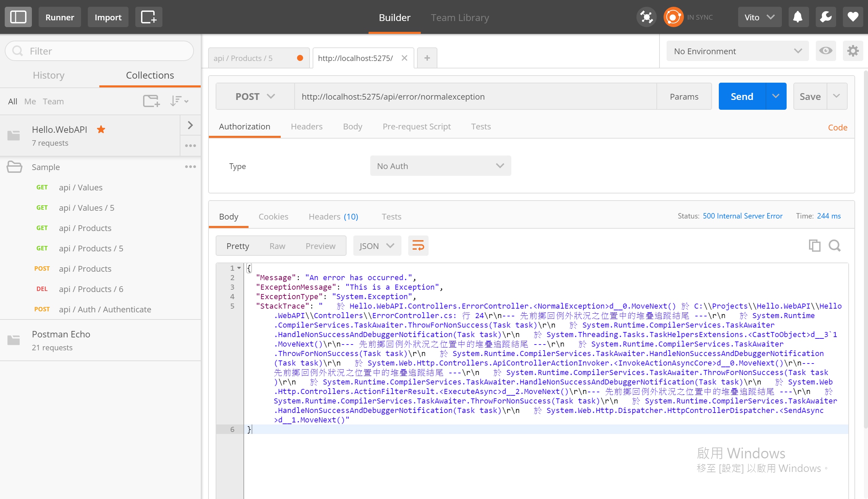The image size is (868, 499).
Task: Click the request URL input field
Action: 475,96
